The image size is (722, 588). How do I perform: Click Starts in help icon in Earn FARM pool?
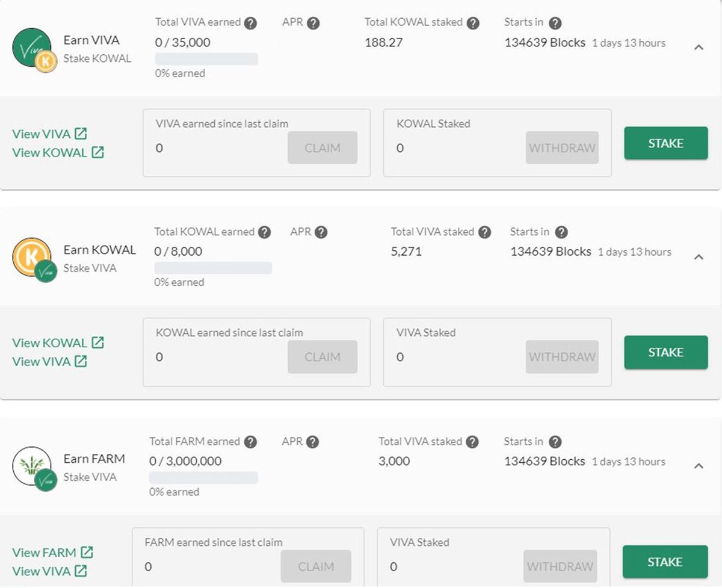555,442
